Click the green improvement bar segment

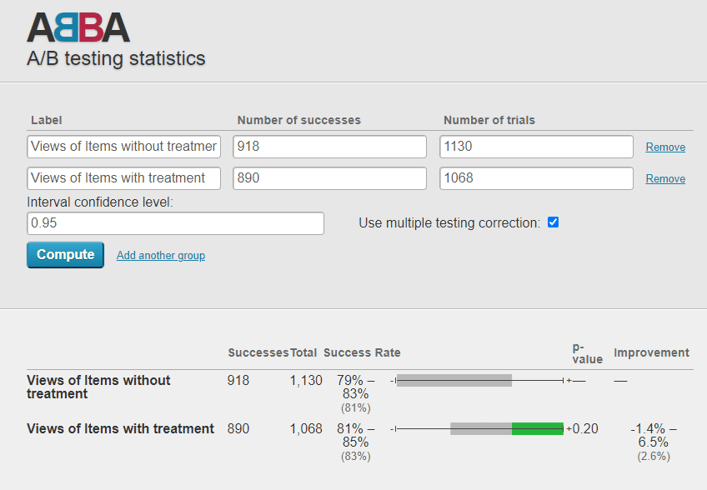click(x=537, y=429)
